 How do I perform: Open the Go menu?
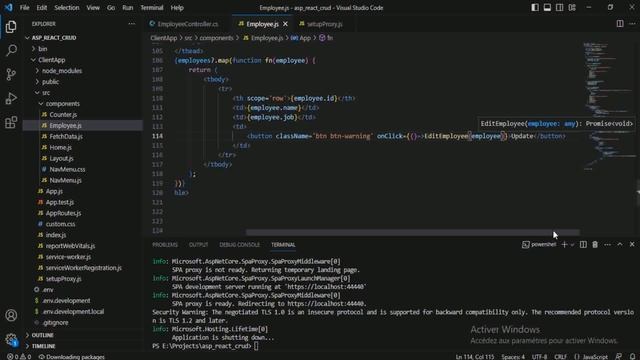click(x=111, y=7)
